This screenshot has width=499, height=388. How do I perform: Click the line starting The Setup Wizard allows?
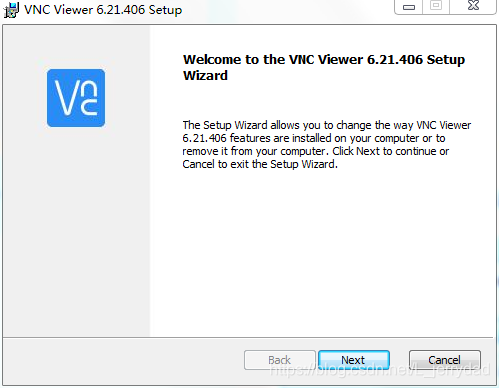(327, 125)
